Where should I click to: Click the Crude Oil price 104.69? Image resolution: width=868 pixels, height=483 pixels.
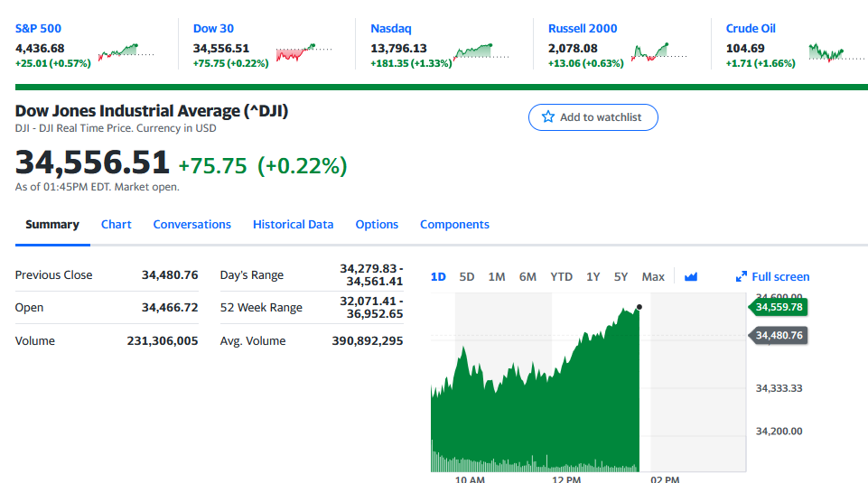pos(745,49)
